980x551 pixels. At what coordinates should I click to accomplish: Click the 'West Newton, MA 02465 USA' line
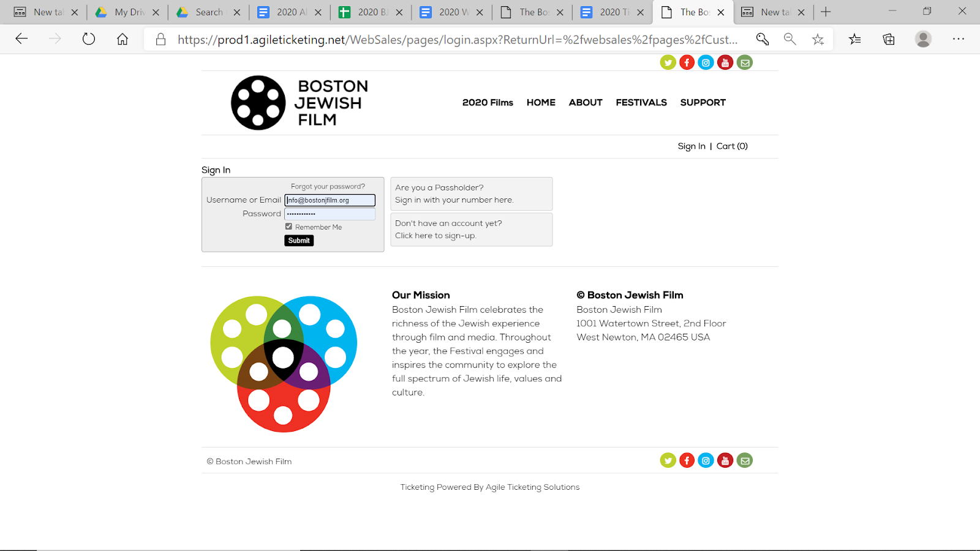pos(643,337)
